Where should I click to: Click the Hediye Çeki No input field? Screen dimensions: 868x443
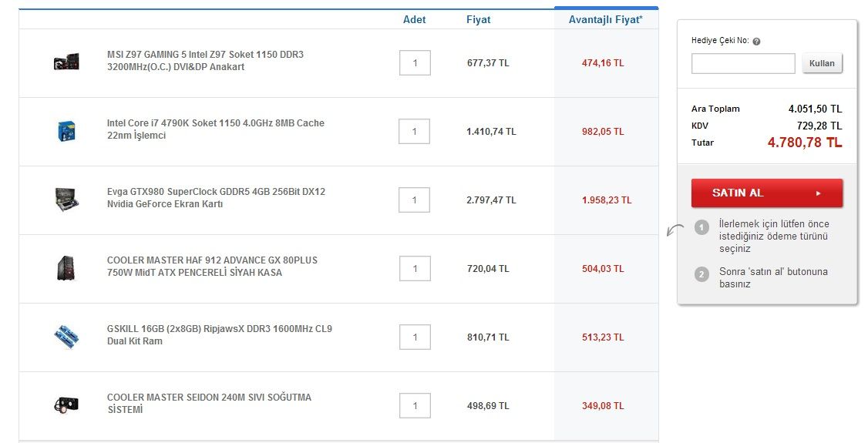point(742,63)
